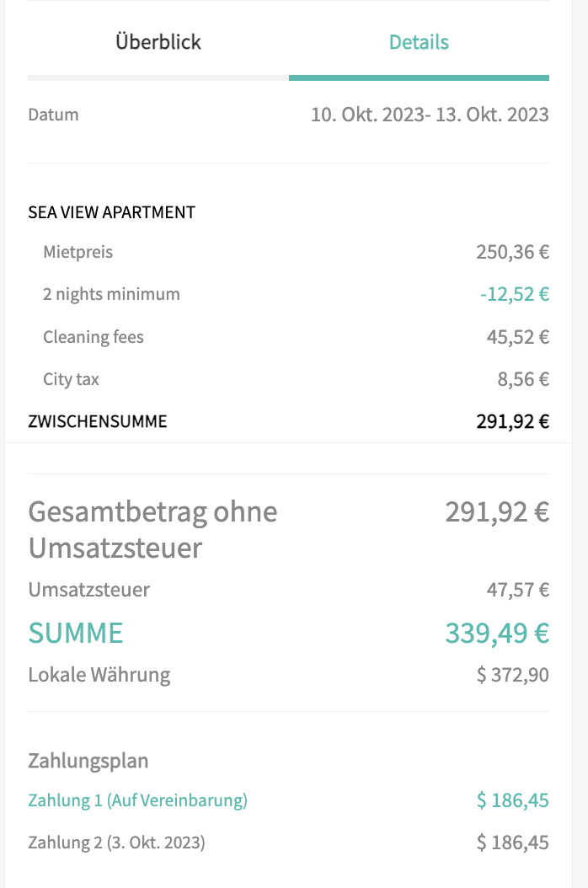Click the SEA VIEW APARTMENT heading
This screenshot has width=588, height=888.
point(111,212)
